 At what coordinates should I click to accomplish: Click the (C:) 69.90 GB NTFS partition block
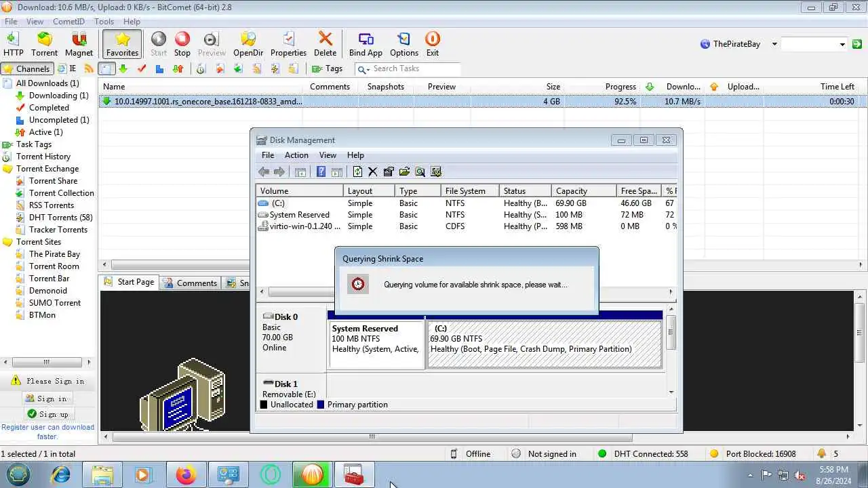(x=544, y=344)
